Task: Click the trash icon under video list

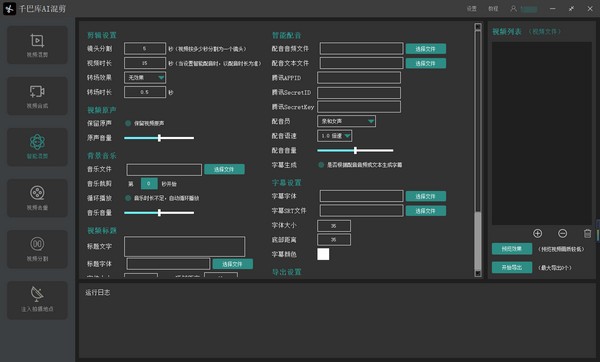Action: (587, 233)
